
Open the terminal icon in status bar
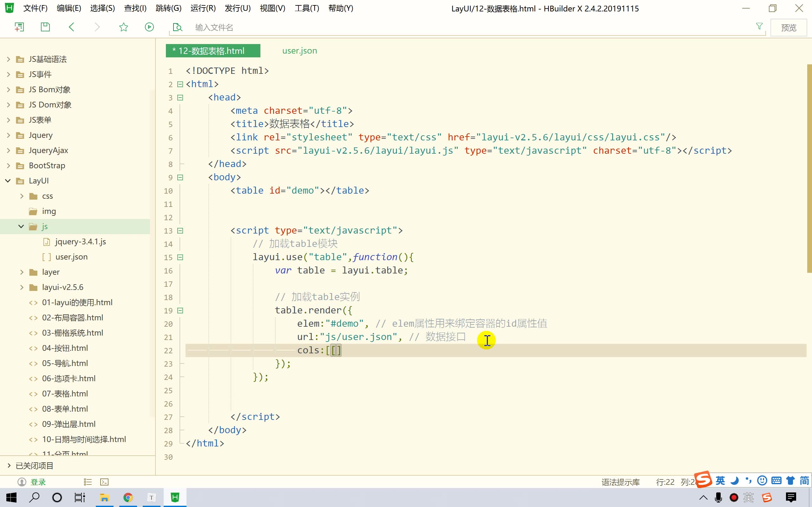click(104, 482)
